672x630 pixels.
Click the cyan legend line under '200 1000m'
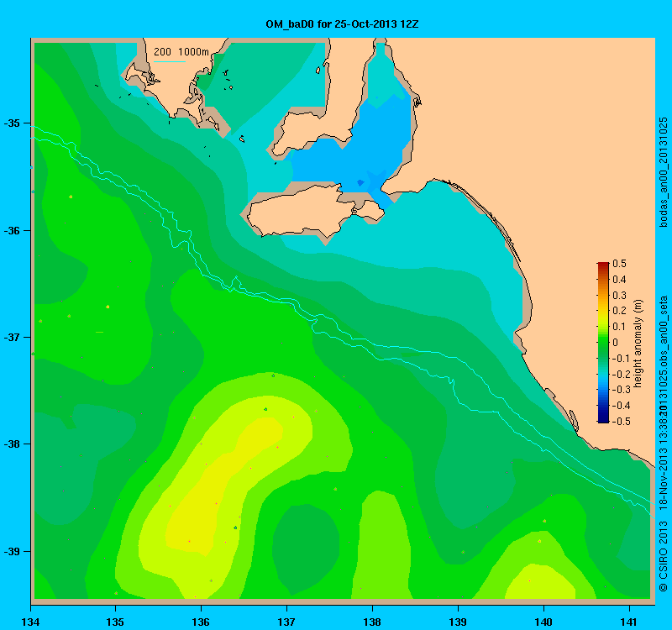coord(170,61)
